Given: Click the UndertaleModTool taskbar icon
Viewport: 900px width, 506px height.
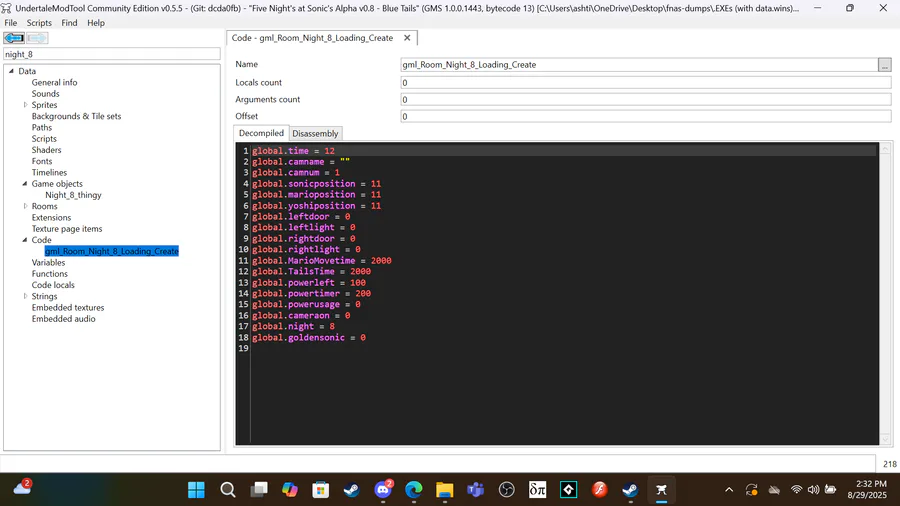Looking at the screenshot, I should click(661, 489).
